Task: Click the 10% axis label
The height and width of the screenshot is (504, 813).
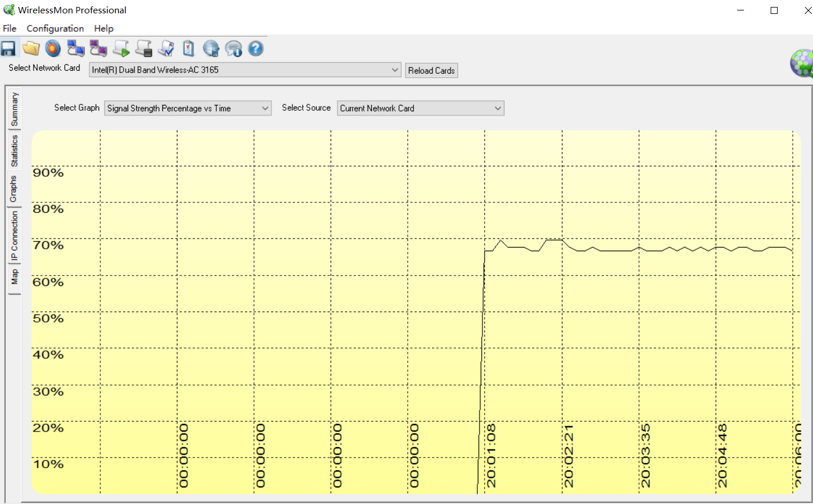Action: (48, 465)
